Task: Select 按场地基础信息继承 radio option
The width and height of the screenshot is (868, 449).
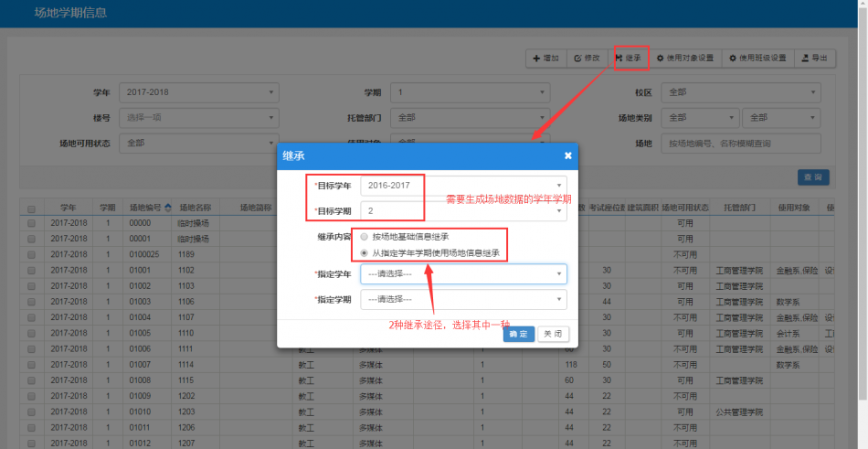Action: click(365, 237)
